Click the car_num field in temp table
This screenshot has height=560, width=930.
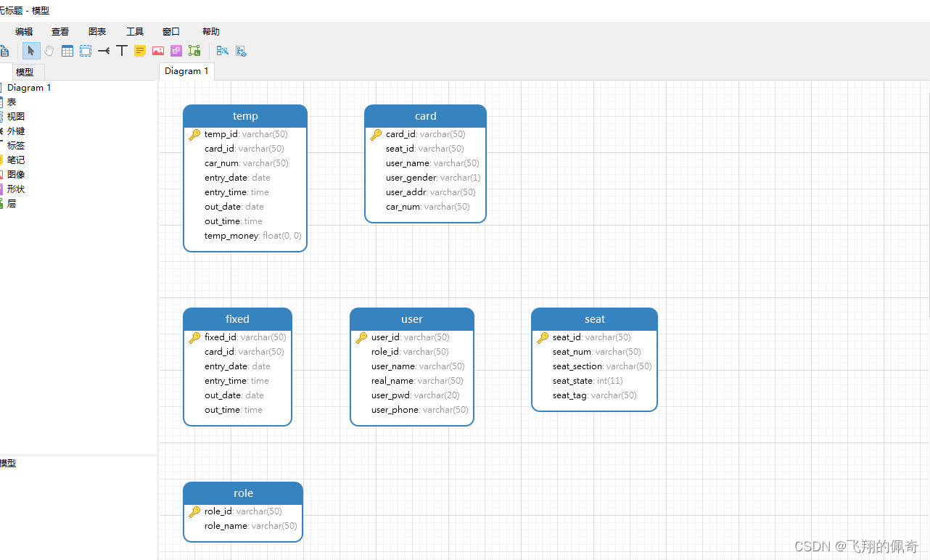245,163
